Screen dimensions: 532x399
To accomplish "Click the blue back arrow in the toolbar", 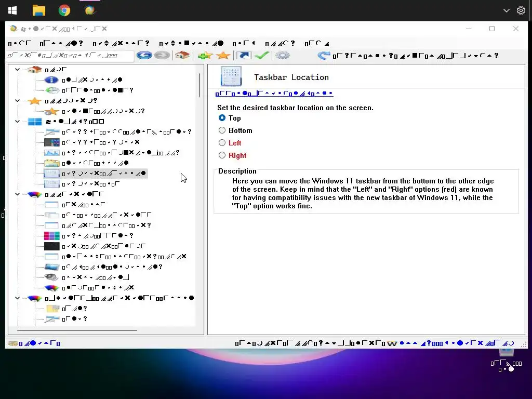I will (x=144, y=55).
